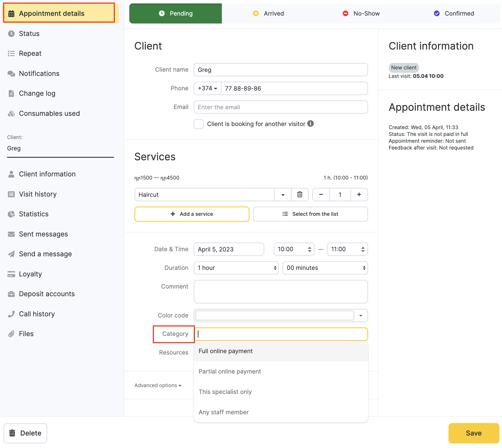
Task: Remove the Haircut service with trash icon
Action: (x=300, y=195)
